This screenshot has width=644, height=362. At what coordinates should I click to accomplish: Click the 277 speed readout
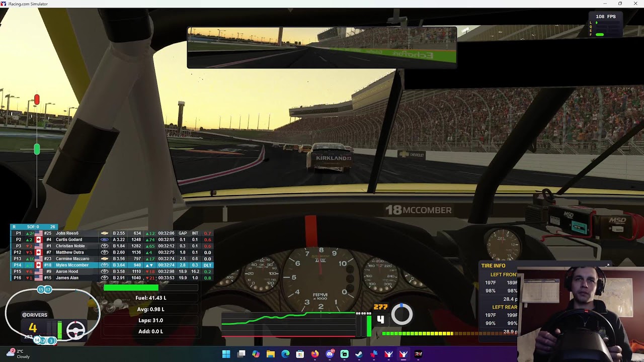(x=380, y=307)
